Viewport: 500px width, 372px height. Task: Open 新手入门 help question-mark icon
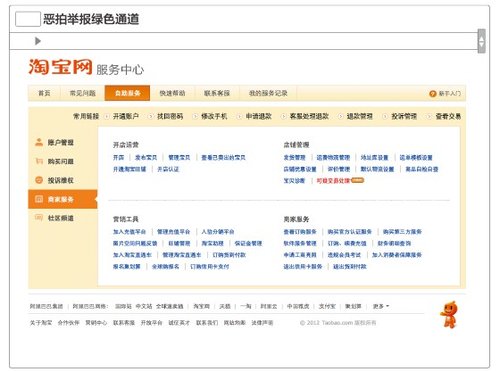433,94
